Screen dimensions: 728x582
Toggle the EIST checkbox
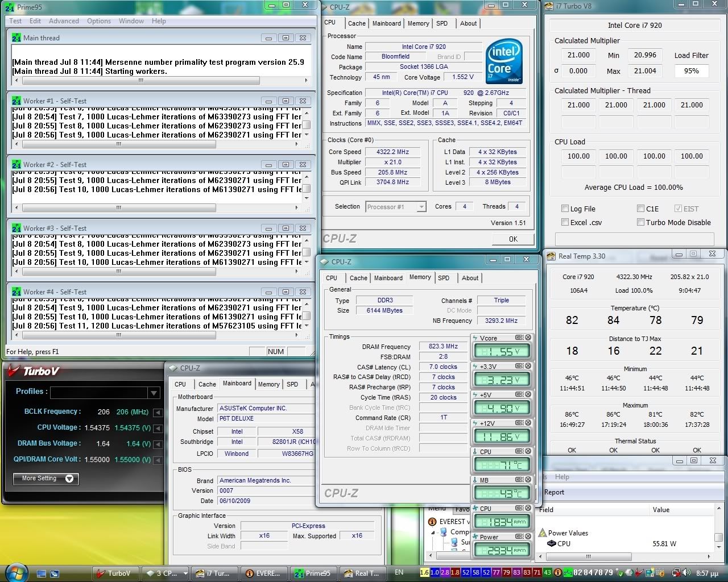[678, 209]
